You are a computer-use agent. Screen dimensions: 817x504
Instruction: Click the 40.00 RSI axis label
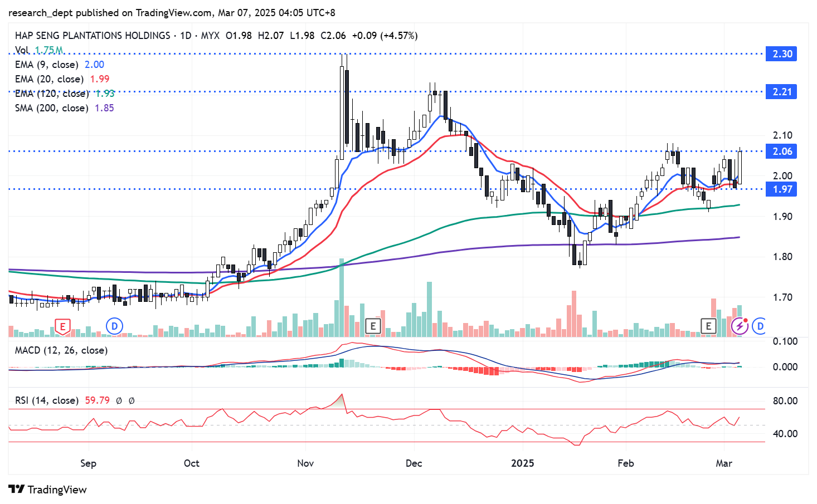pos(785,434)
